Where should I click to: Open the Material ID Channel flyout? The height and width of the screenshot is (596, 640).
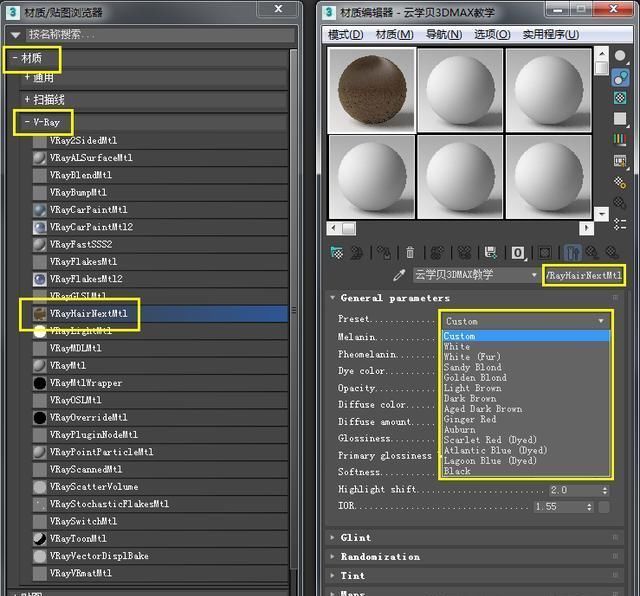(x=518, y=253)
